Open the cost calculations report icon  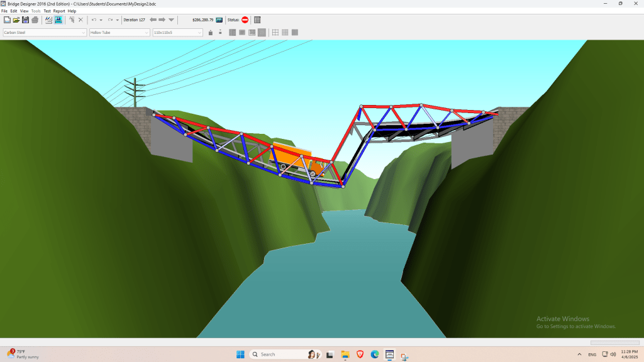click(x=219, y=19)
